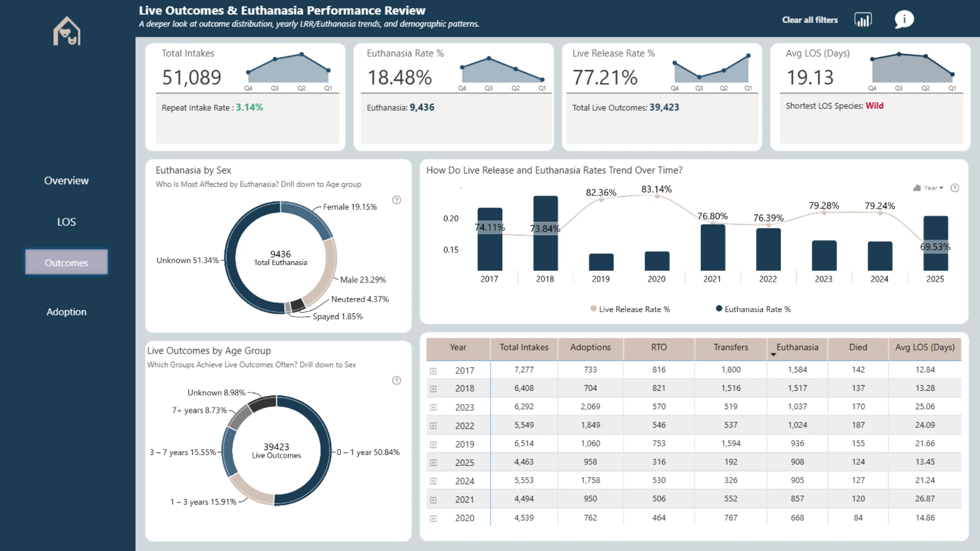The height and width of the screenshot is (551, 980).
Task: Expand the 2018 table row
Action: (433, 389)
